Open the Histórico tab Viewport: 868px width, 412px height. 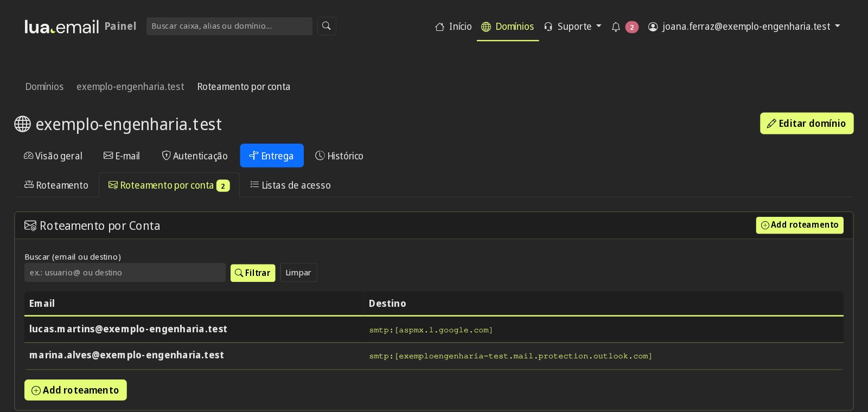point(339,156)
